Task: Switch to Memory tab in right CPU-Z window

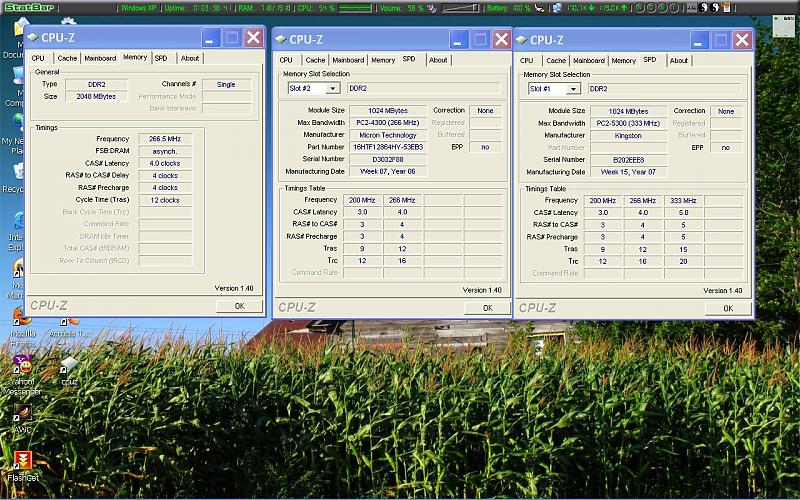Action: point(624,60)
